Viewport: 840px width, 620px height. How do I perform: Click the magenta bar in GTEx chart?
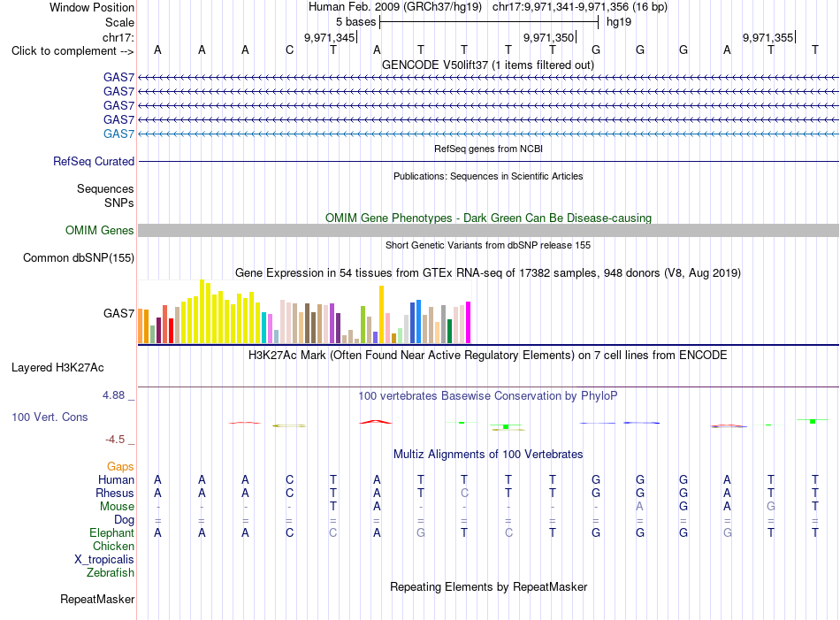point(469,322)
